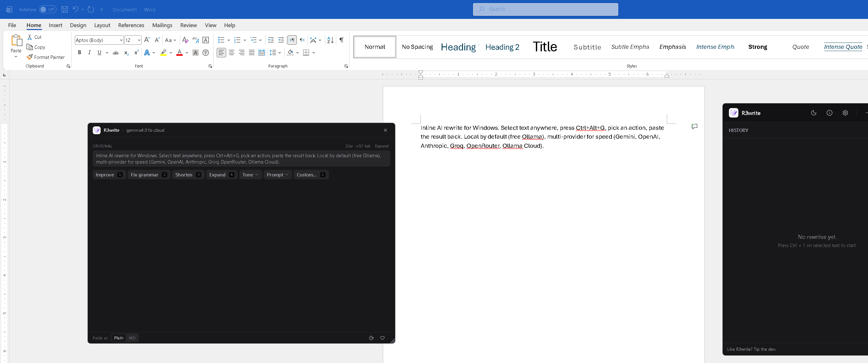This screenshot has width=868, height=363.
Task: Open the borders dropdown arrow
Action: tap(314, 53)
